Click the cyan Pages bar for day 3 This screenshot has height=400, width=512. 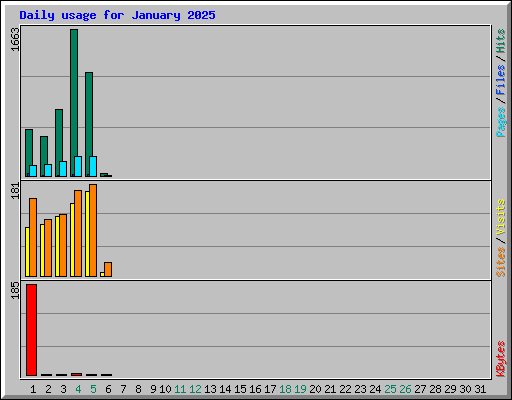click(x=63, y=169)
